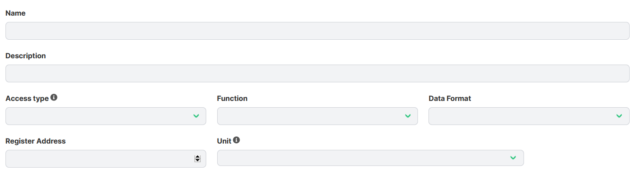Click the green chevron in Unit box
The height and width of the screenshot is (171, 644).
(x=513, y=158)
